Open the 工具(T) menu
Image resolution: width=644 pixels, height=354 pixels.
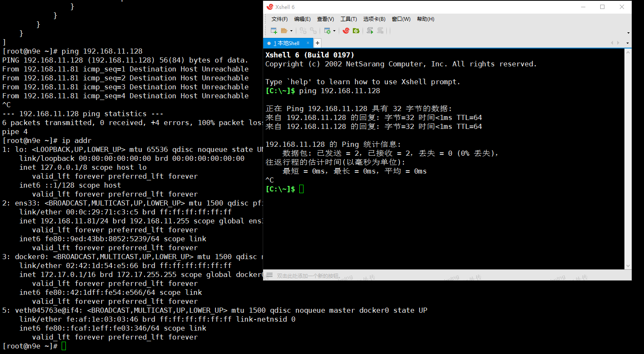349,19
